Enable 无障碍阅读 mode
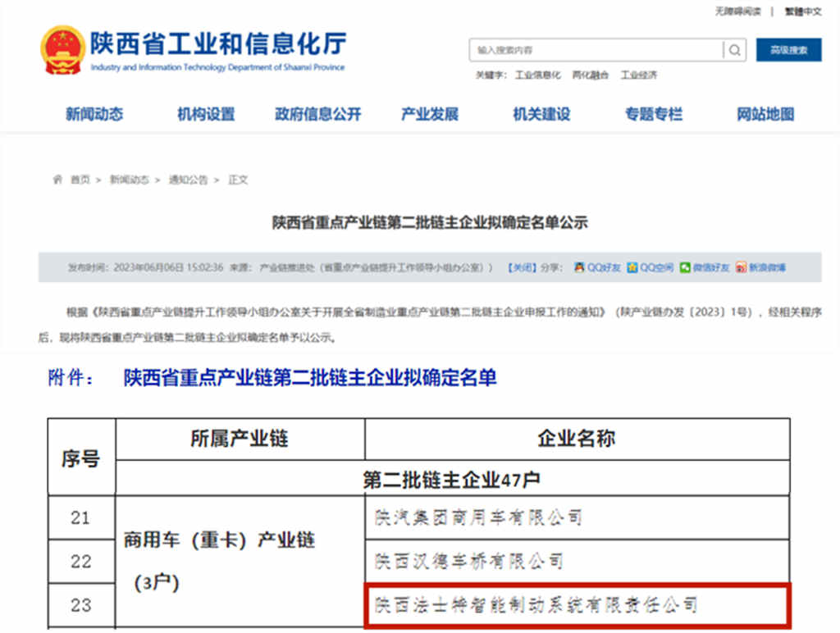 click(737, 11)
